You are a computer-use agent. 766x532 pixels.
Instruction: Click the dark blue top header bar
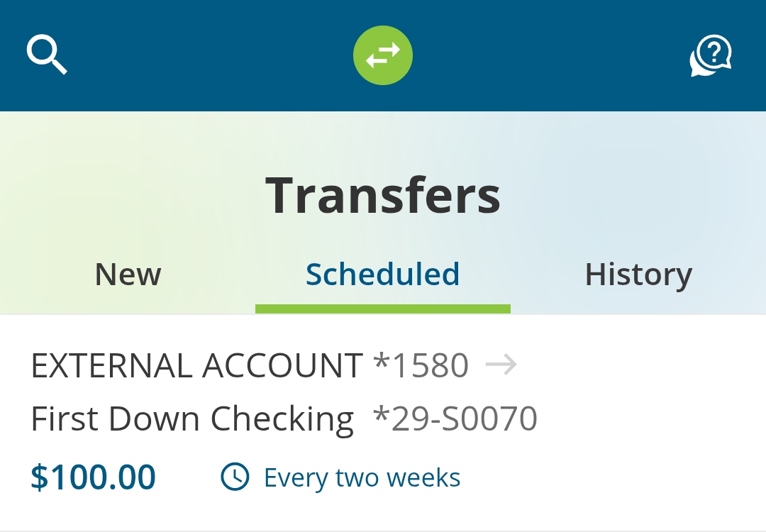coord(553,55)
